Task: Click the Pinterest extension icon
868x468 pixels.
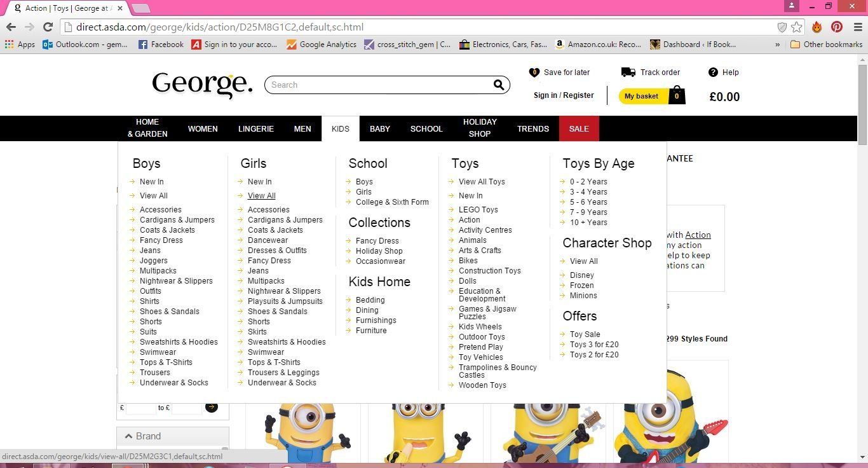Action: point(836,27)
